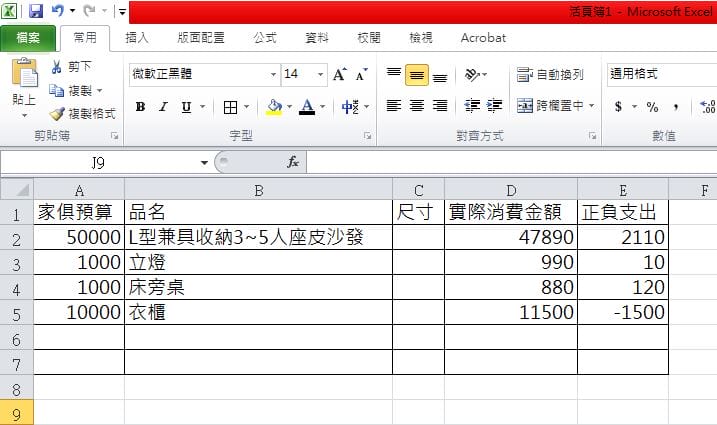The image size is (717, 425).
Task: Switch to the 版面配置 Page Layout tab
Action: [201, 38]
